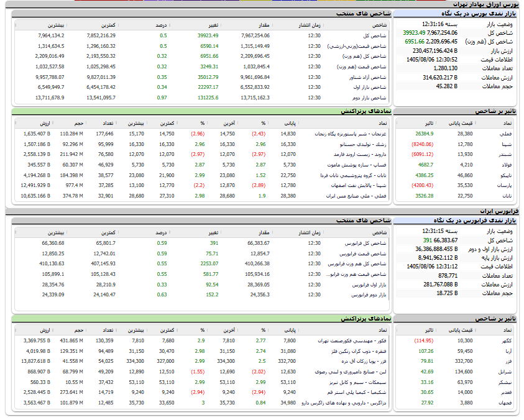Open فزر - پویا زرکان آق دره link
The image size is (524, 420).
(x=364, y=362)
